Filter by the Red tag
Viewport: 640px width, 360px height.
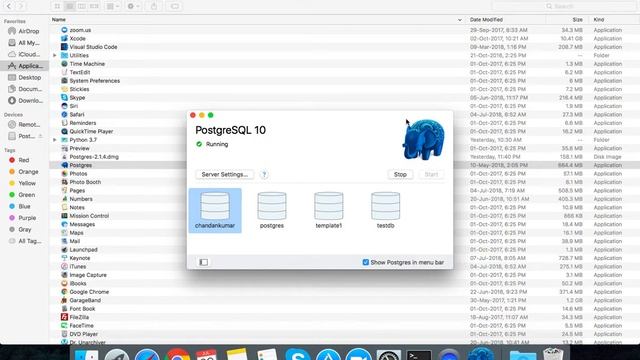20,160
